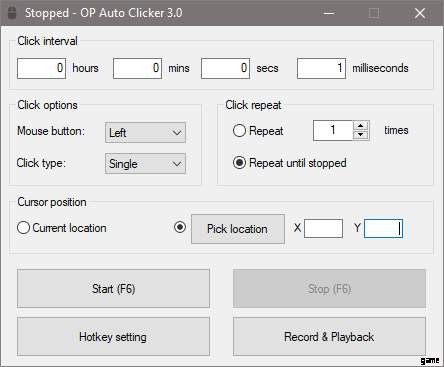Focus the mins input field
Viewport: 444px width, 367px height.
137,68
